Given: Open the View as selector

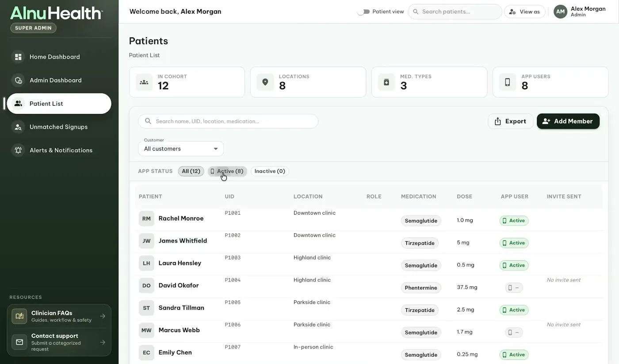Looking at the screenshot, I should pos(524,11).
